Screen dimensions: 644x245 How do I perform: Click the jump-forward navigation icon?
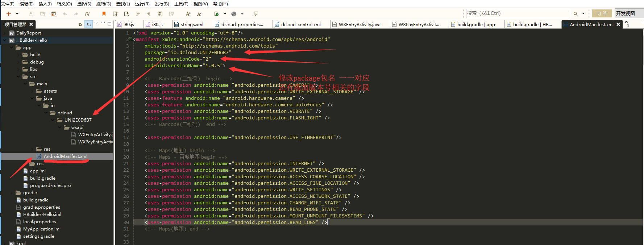149,14
